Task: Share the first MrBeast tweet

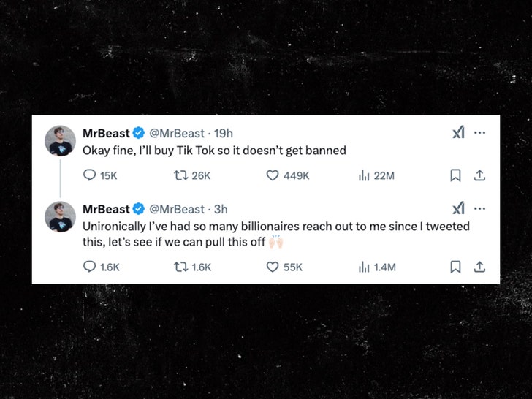Action: click(x=479, y=175)
